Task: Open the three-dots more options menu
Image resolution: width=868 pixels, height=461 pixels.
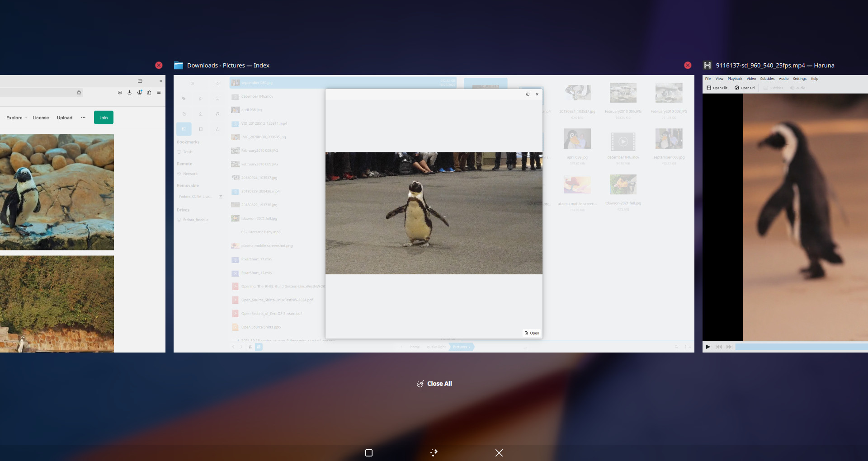Action: [83, 118]
